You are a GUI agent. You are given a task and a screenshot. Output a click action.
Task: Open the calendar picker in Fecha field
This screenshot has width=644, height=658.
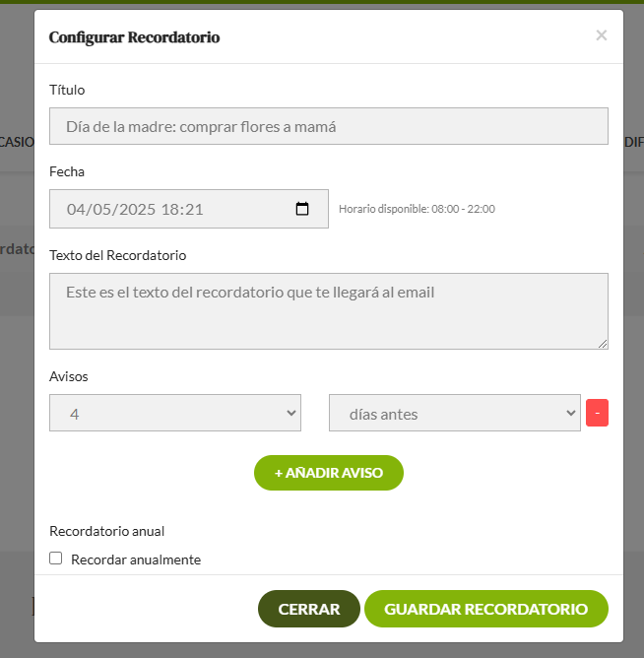(302, 209)
